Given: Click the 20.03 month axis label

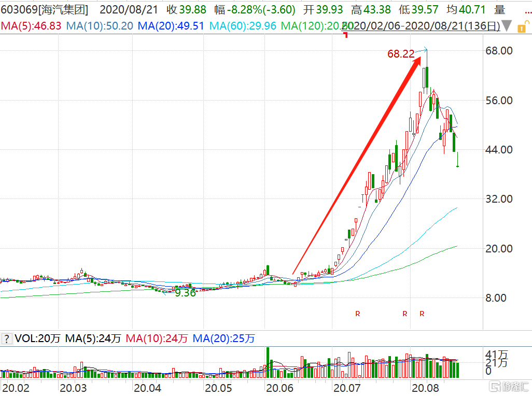Looking at the screenshot, I should click(x=73, y=388).
